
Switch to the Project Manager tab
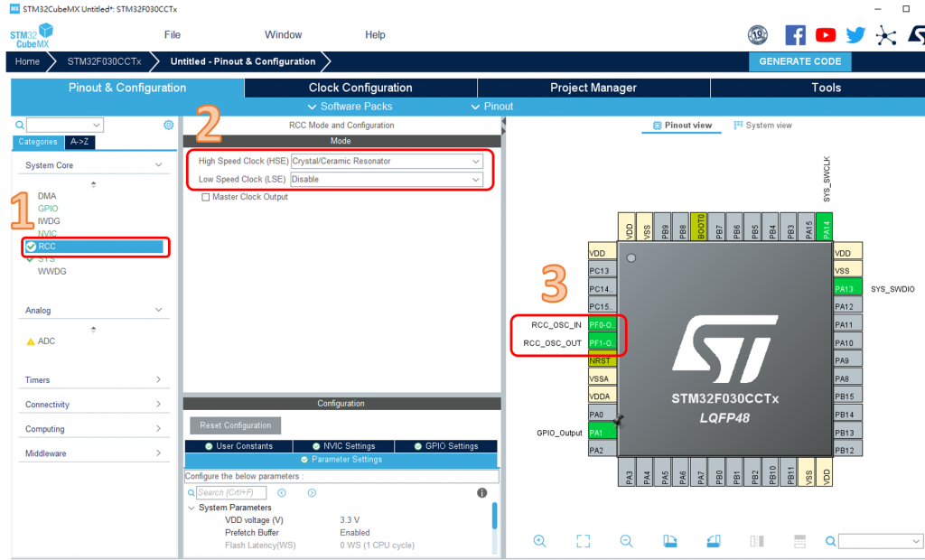click(593, 88)
